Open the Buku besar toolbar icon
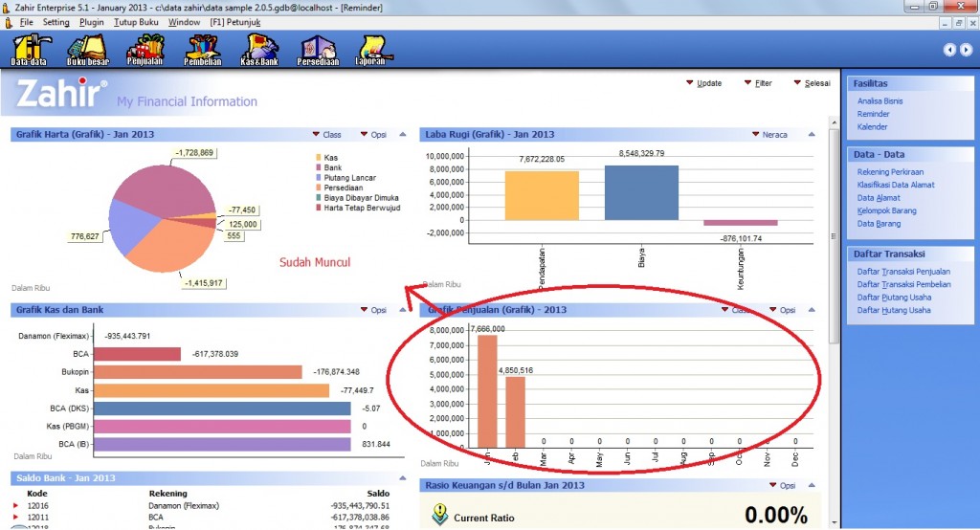The image size is (980, 530). [x=86, y=50]
